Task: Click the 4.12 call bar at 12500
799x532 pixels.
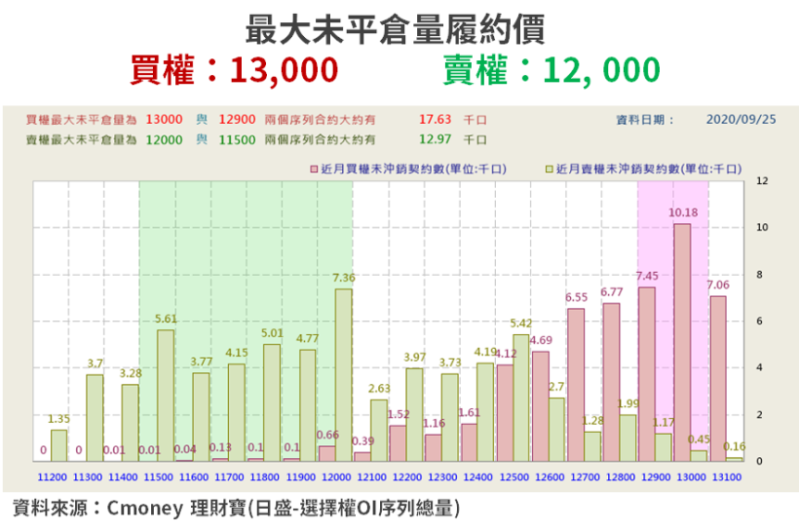Action: tap(505, 413)
